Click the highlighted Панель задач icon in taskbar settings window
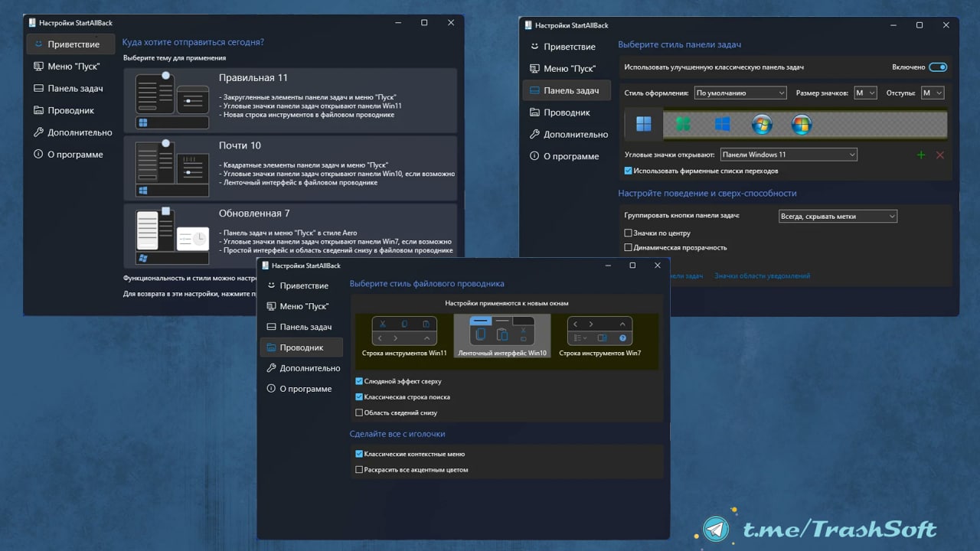The height and width of the screenshot is (551, 980). pyautogui.click(x=534, y=90)
